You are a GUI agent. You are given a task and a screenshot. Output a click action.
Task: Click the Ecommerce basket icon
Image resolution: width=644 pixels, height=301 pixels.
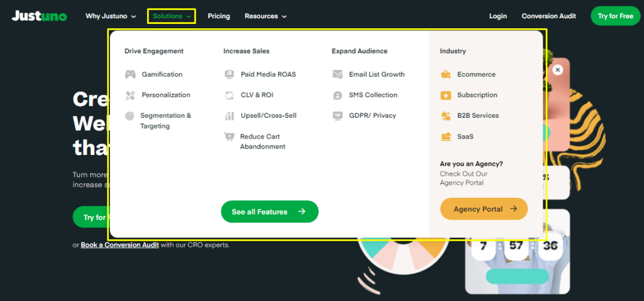pyautogui.click(x=446, y=74)
